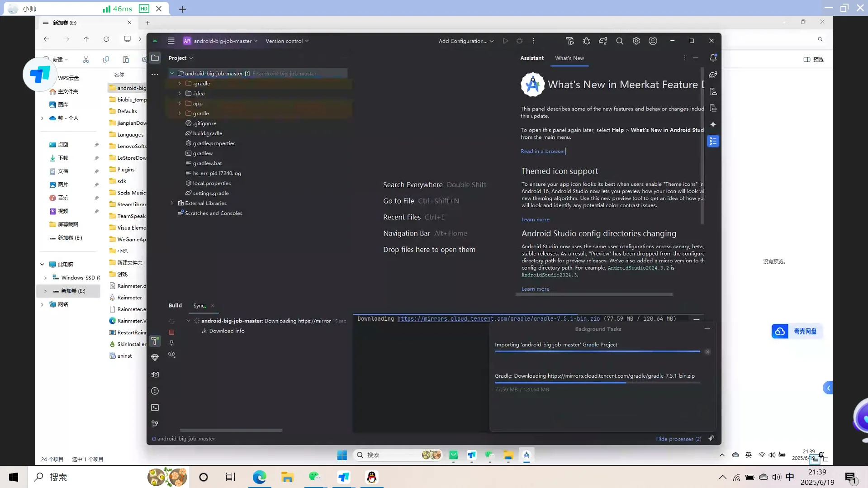
Task: Open App Quality Insights gem icon
Action: 155,357
